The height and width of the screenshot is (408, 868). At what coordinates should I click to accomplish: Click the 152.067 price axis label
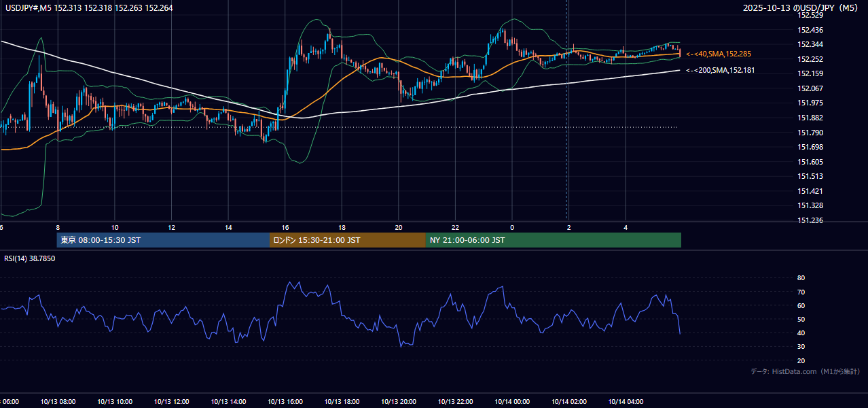coord(810,88)
